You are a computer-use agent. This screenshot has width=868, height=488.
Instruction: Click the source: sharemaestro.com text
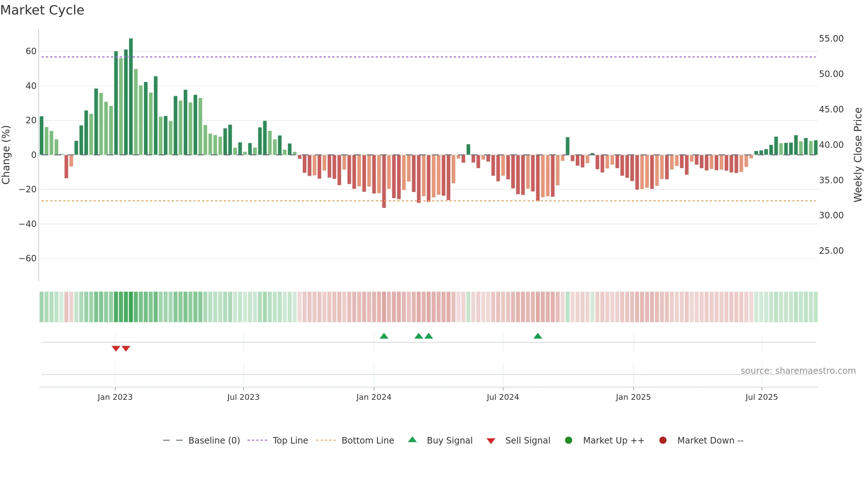coord(798,371)
